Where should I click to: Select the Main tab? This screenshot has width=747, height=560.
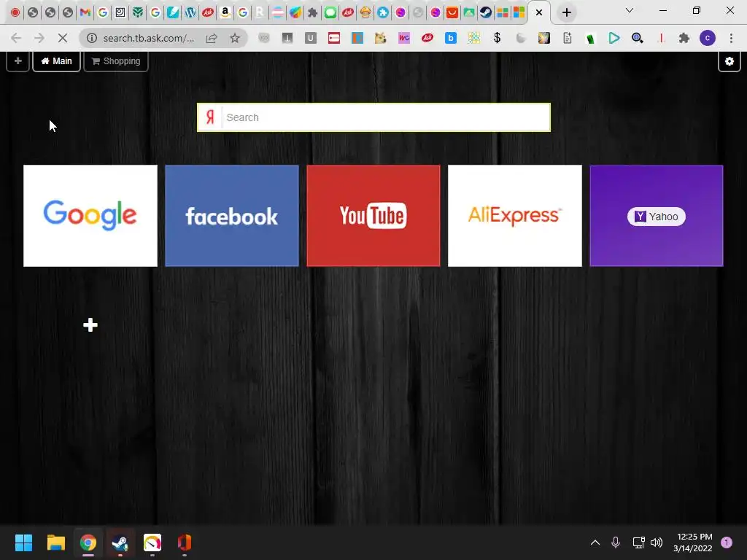[56, 61]
